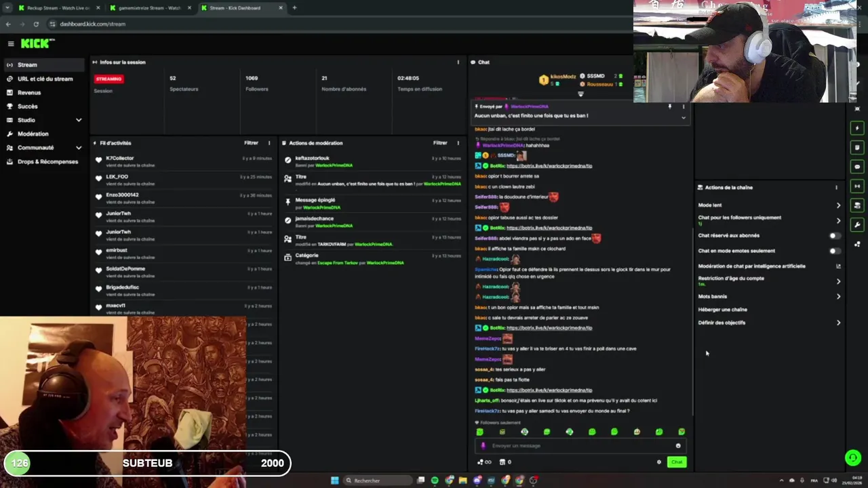The image size is (868, 488).
Task: Click the Brigadedufisc follow entry
Action: tap(184, 290)
